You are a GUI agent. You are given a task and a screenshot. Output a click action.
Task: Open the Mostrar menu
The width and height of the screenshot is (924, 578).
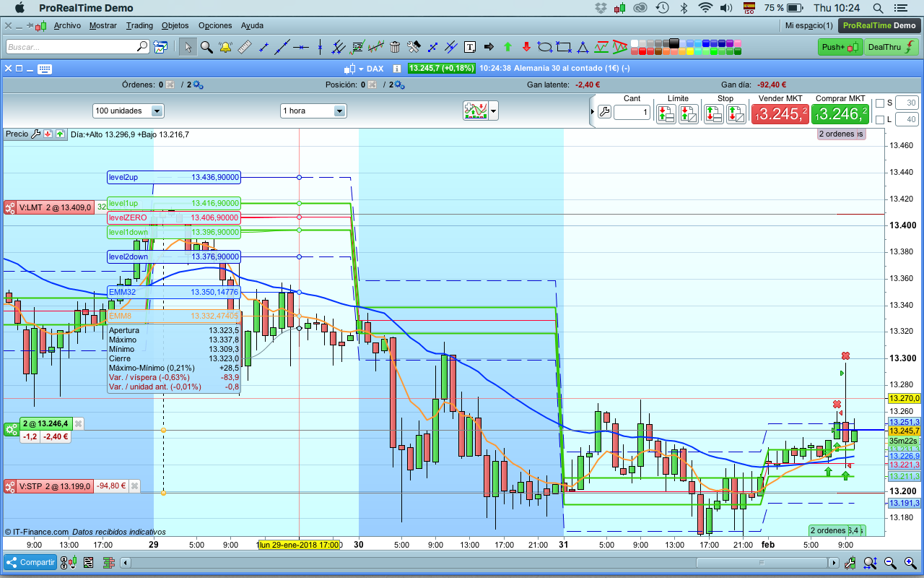(x=103, y=25)
